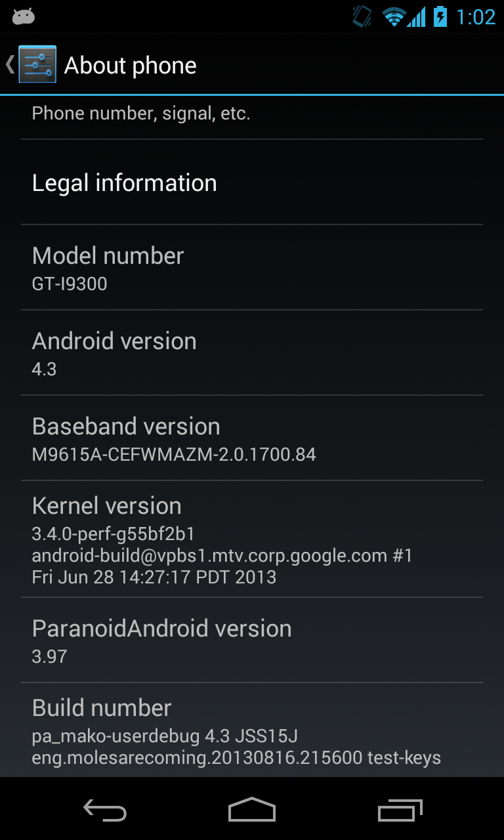Tap the back chevron beside Settings icon

(10, 64)
